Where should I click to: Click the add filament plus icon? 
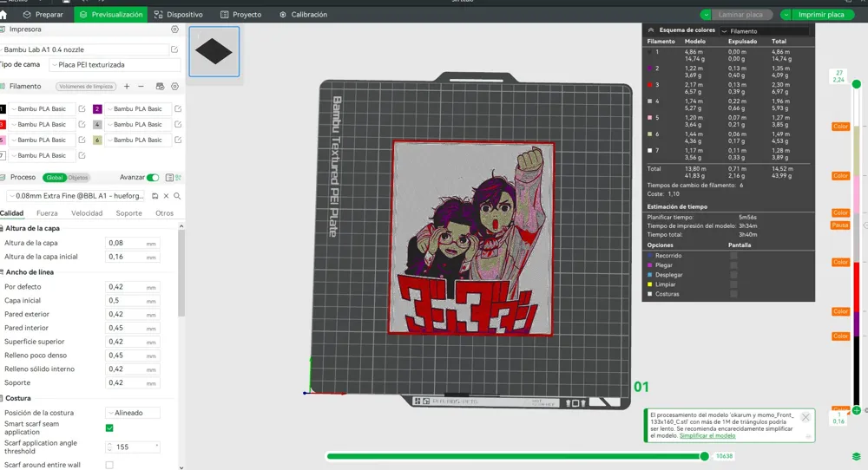pyautogui.click(x=127, y=87)
